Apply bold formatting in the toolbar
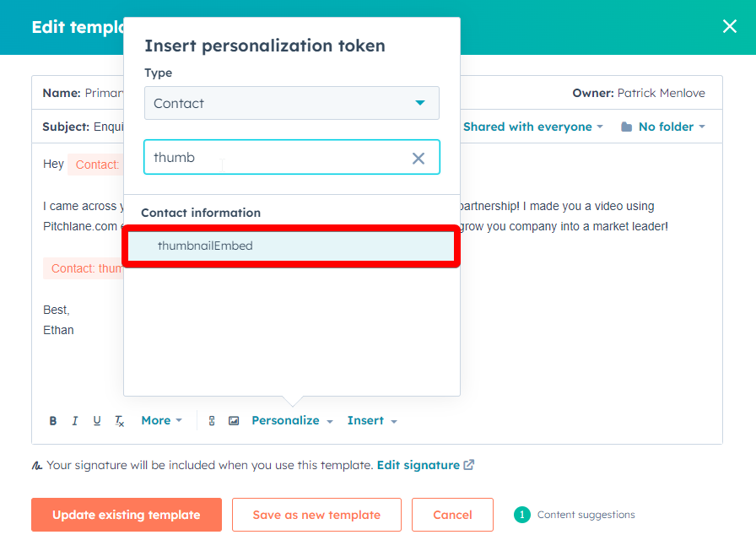This screenshot has width=756, height=551. click(53, 421)
